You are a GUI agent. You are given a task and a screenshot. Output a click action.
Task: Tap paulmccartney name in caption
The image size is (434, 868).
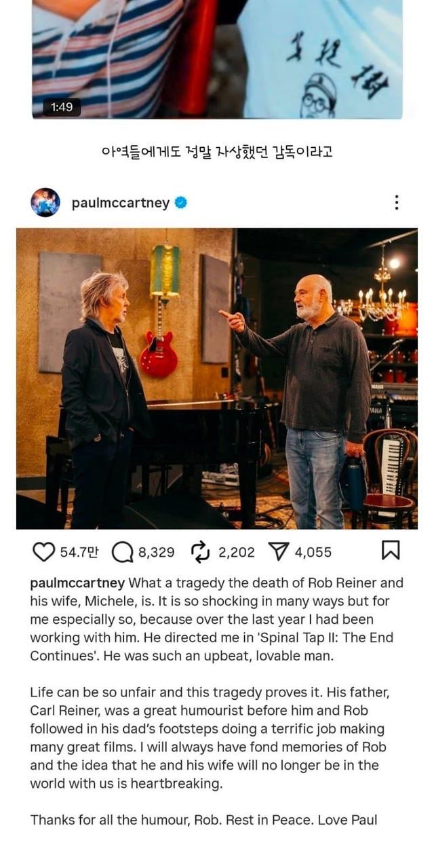pyautogui.click(x=77, y=583)
